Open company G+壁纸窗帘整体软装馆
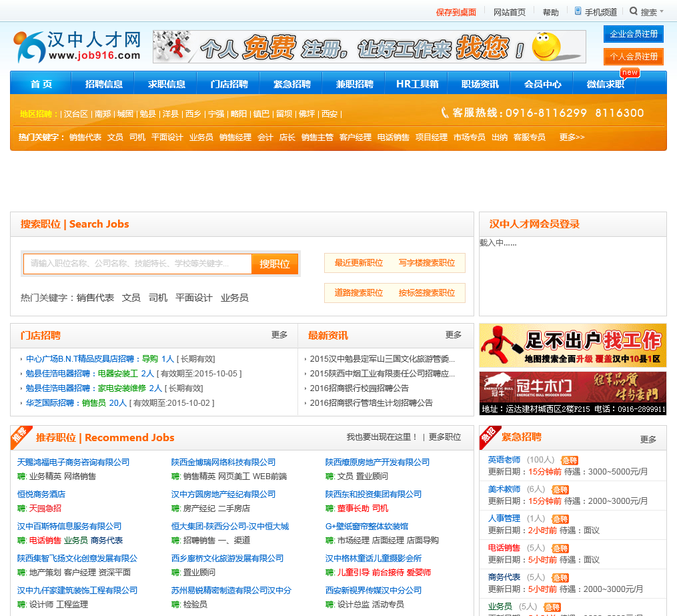 click(x=367, y=526)
